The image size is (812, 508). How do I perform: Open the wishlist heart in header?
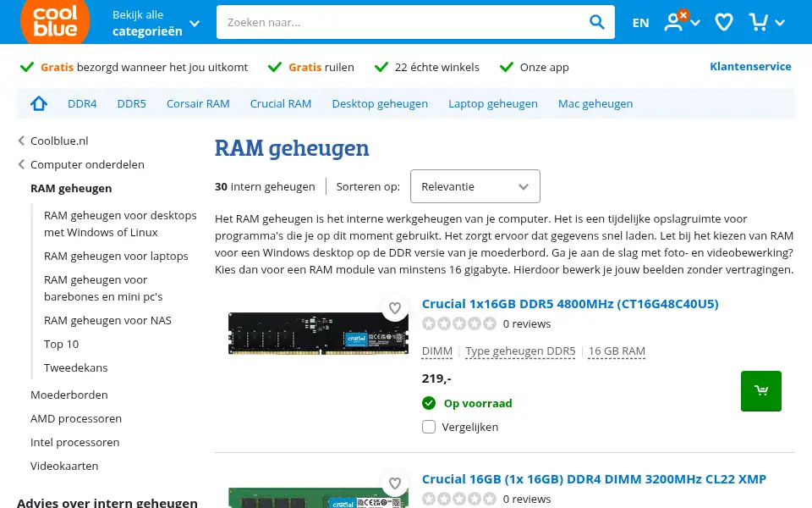[x=723, y=22]
